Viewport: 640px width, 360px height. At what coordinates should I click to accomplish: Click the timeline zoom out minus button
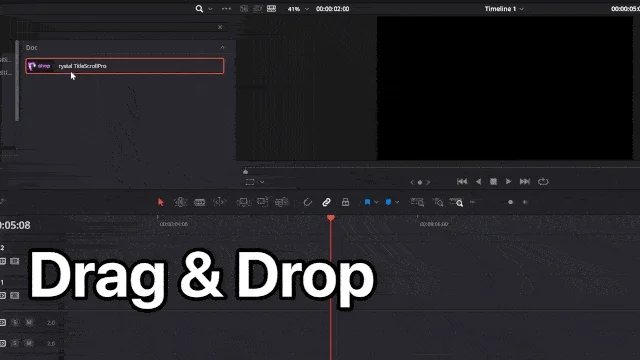click(473, 202)
